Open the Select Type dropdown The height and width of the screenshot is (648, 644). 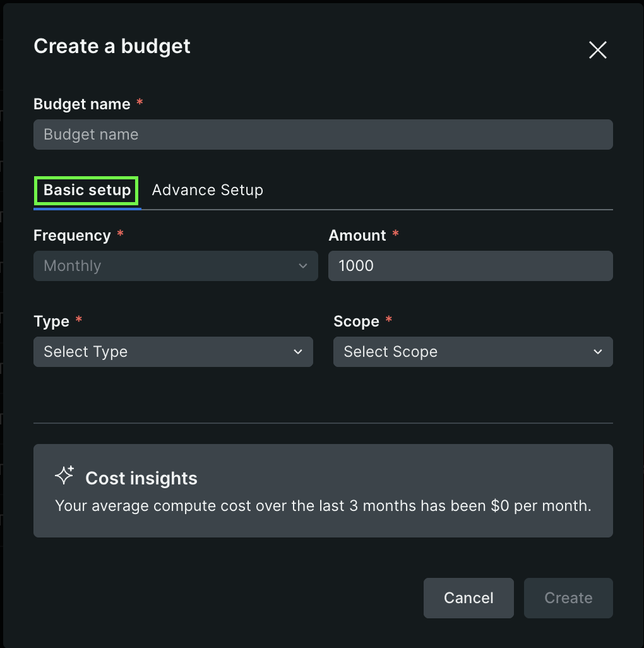[174, 352]
